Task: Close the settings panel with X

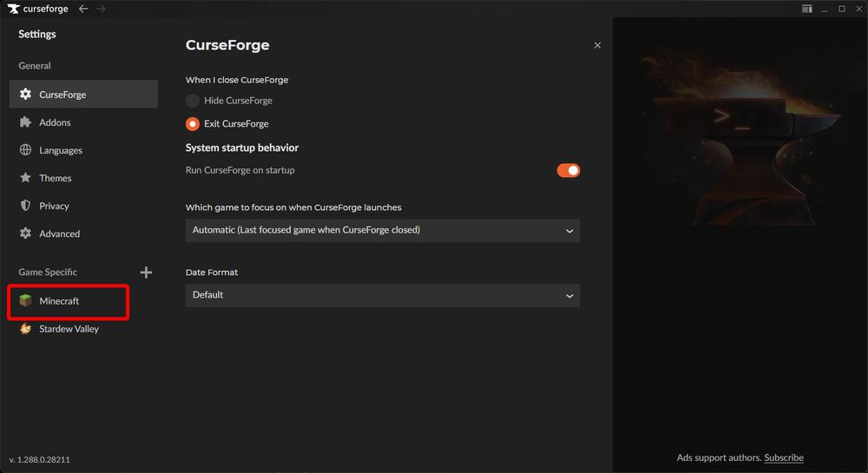Action: pyautogui.click(x=597, y=45)
